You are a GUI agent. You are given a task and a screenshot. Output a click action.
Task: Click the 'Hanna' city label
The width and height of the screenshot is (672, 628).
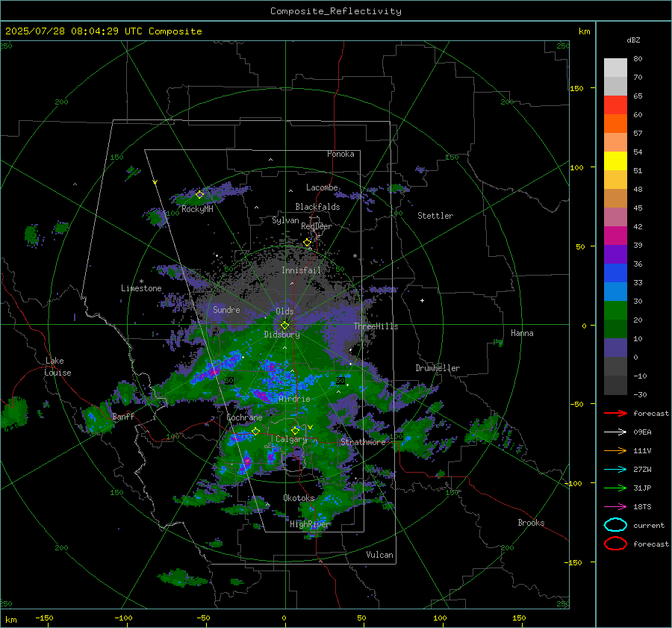[x=522, y=333]
